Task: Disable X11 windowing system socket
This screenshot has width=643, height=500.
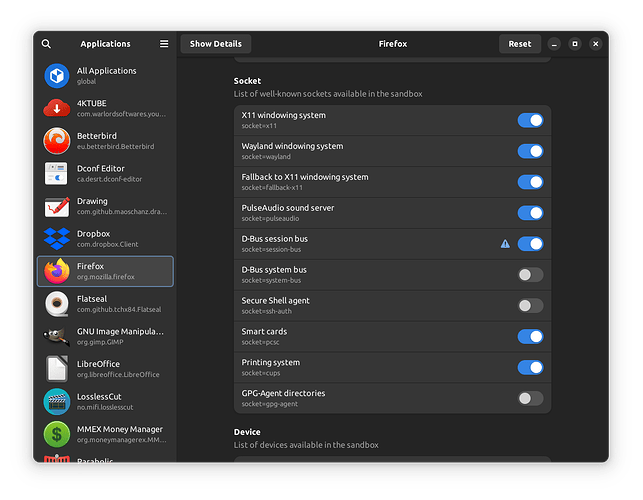Action: click(530, 121)
